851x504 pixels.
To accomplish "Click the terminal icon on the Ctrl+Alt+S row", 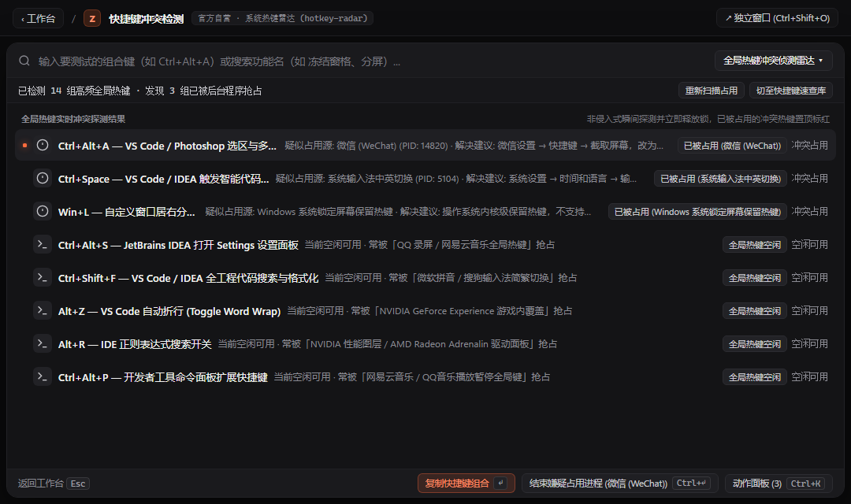I will pos(43,244).
